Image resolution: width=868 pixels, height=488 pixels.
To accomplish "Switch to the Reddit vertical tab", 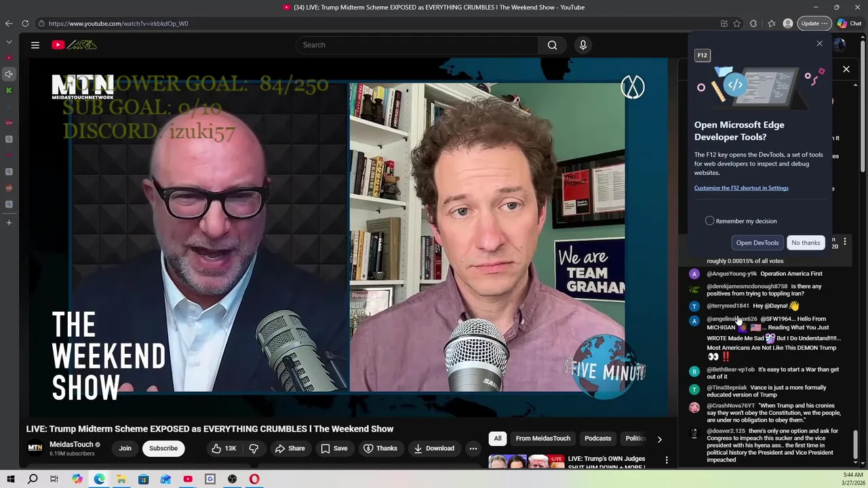I will (x=9, y=188).
